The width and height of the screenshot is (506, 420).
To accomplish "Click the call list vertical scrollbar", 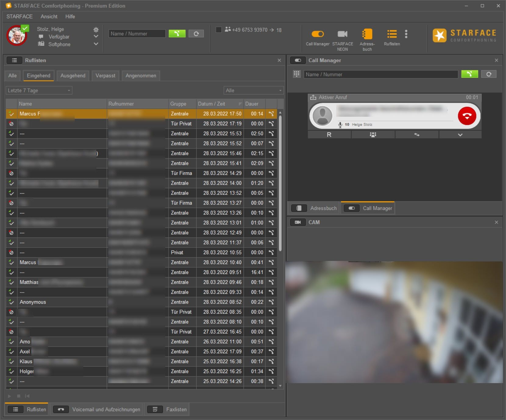I will point(280,183).
